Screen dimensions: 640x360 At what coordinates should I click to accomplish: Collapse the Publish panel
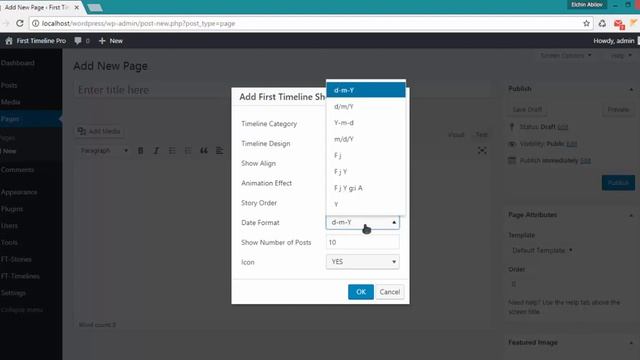pyautogui.click(x=631, y=89)
